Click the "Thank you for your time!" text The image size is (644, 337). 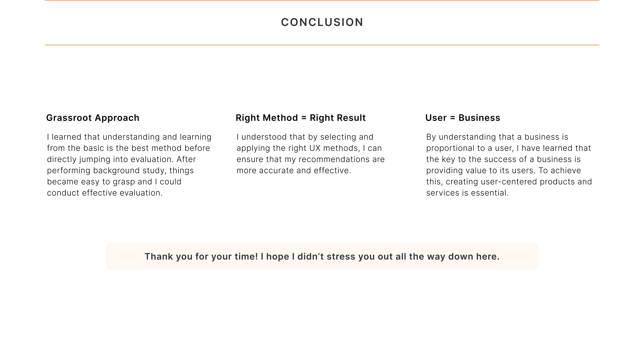click(x=322, y=256)
